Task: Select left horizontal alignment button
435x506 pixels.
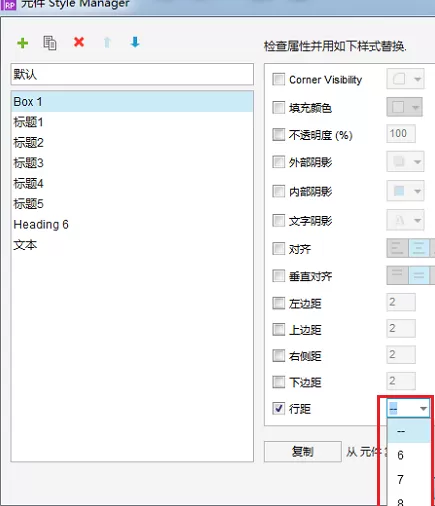Action: (397, 248)
